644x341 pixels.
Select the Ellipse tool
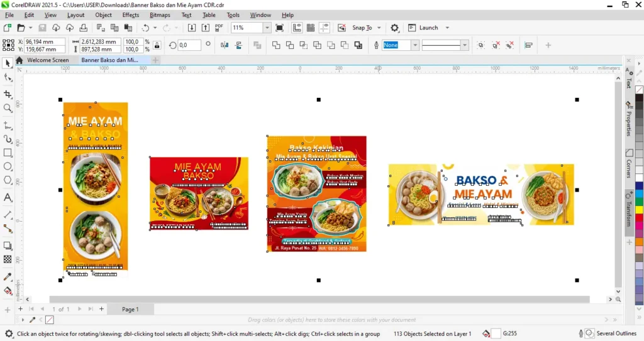pyautogui.click(x=8, y=166)
